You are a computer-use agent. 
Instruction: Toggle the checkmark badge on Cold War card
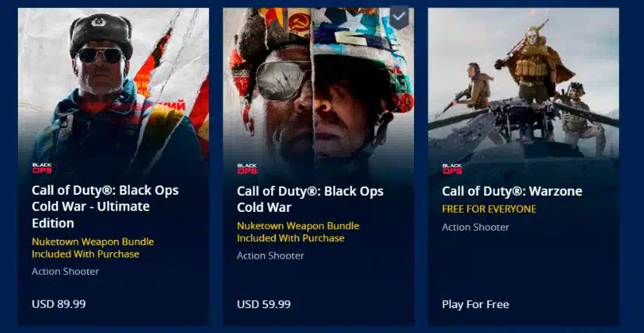pyautogui.click(x=399, y=17)
